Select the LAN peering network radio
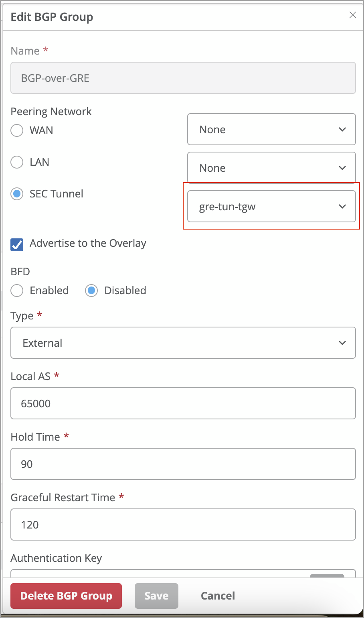The width and height of the screenshot is (364, 618). (x=17, y=162)
